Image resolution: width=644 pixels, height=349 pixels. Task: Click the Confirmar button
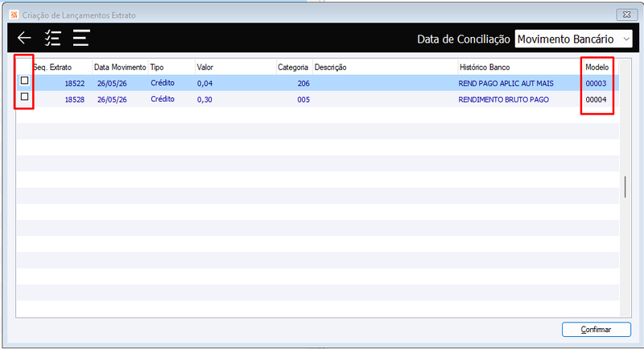pos(596,330)
